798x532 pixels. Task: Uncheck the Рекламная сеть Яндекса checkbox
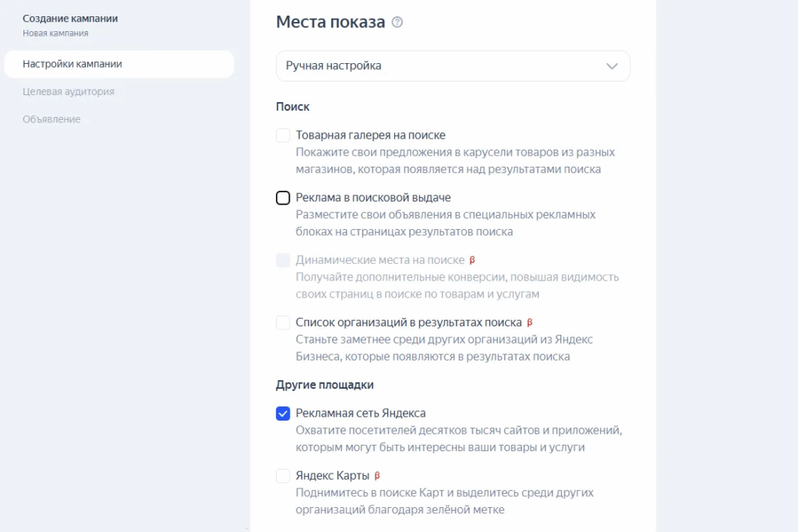pos(283,414)
